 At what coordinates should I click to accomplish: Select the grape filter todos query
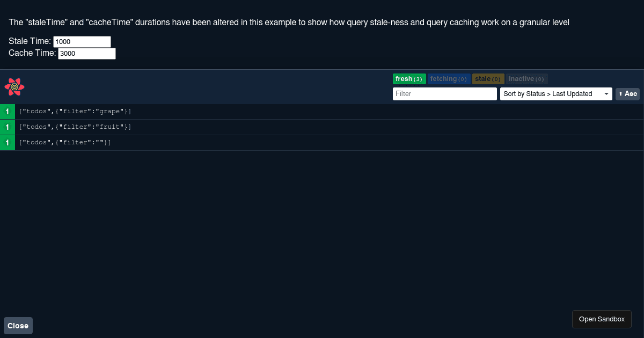75,112
